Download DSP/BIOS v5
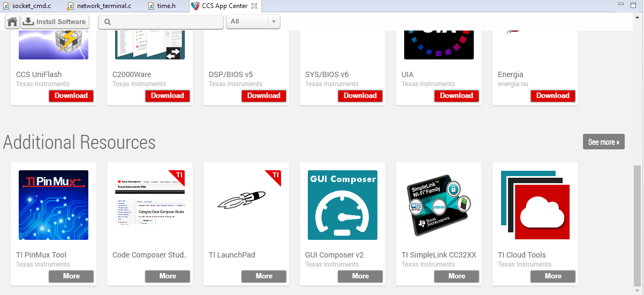Viewport: 644px width, 295px height. pyautogui.click(x=264, y=96)
